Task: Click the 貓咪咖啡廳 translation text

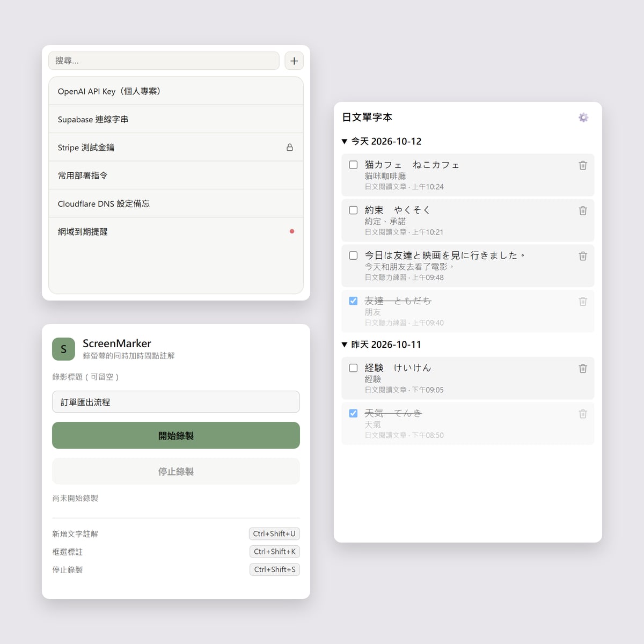Action: point(385,176)
